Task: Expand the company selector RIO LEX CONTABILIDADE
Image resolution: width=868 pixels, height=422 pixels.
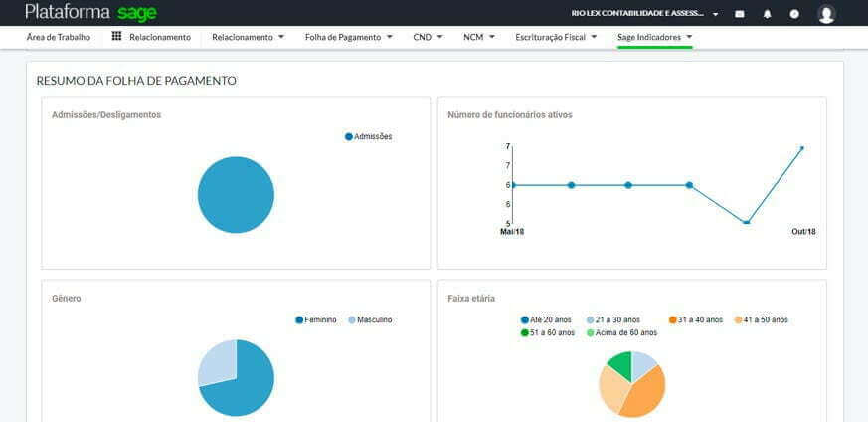Action: [645, 14]
